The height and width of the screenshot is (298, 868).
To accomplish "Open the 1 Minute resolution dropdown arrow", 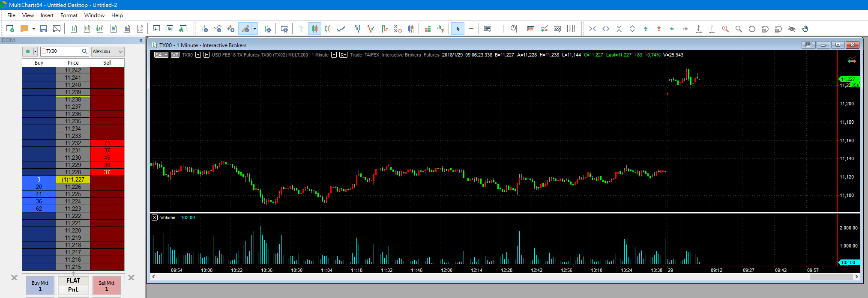I will [x=334, y=55].
